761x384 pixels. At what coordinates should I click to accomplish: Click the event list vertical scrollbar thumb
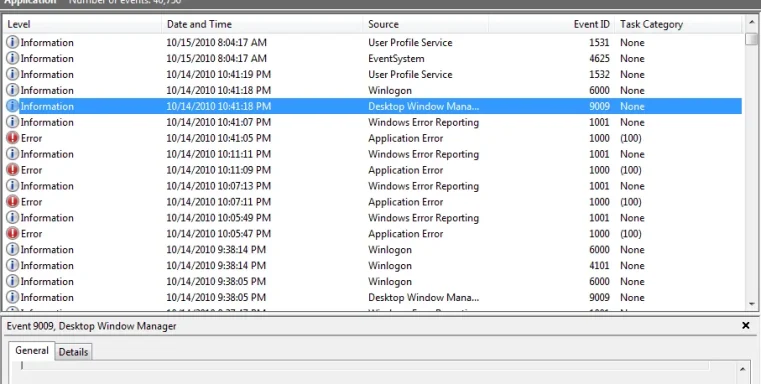pos(752,39)
